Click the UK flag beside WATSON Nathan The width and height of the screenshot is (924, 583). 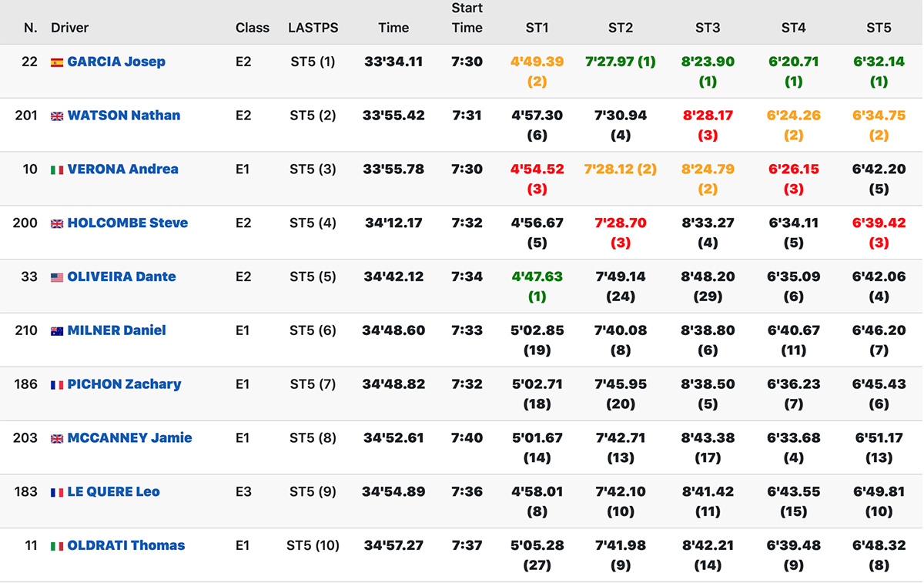pos(57,116)
